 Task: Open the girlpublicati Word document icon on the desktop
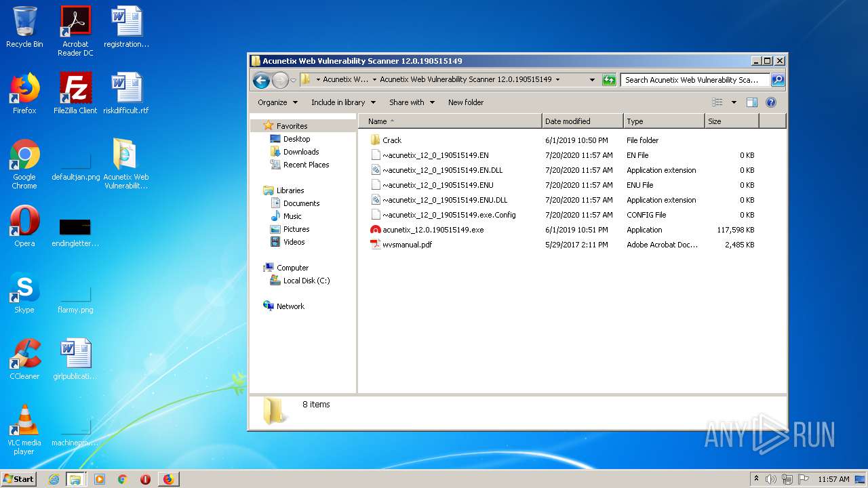(75, 359)
